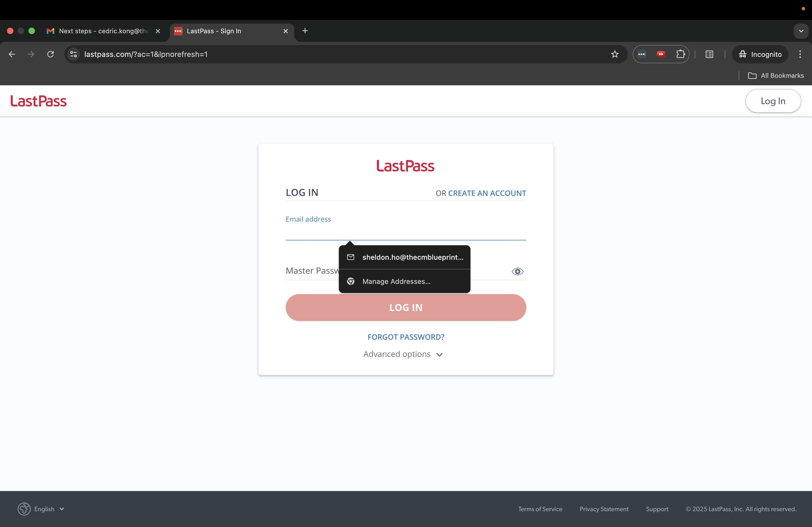Image resolution: width=812 pixels, height=527 pixels.
Task: Choose sheldon.ho autofill email suggestion
Action: [x=405, y=257]
